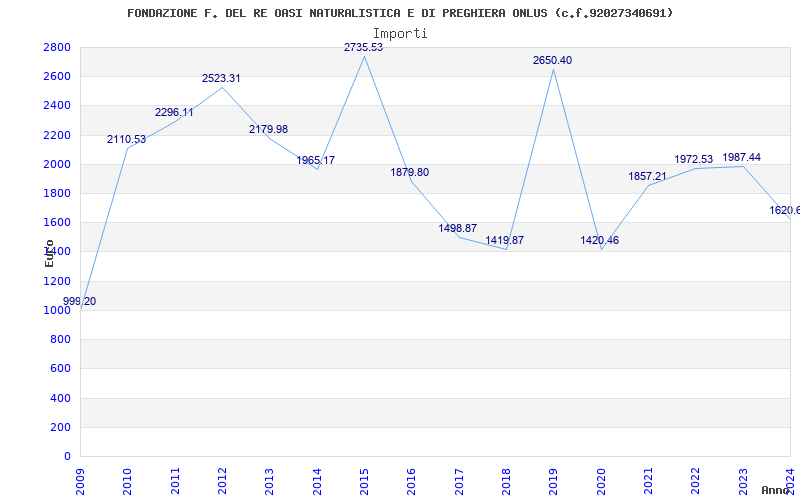Select data label 2650.40
This screenshot has height=500, width=800.
pos(553,60)
